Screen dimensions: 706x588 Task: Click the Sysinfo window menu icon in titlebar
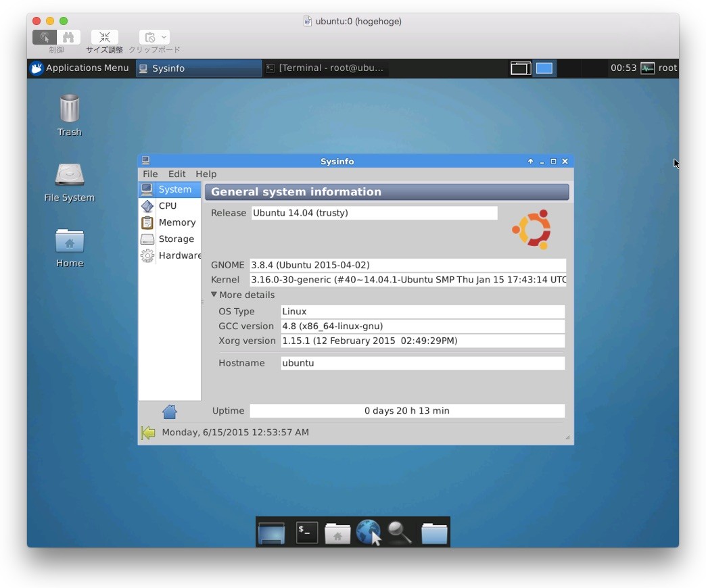pos(145,161)
